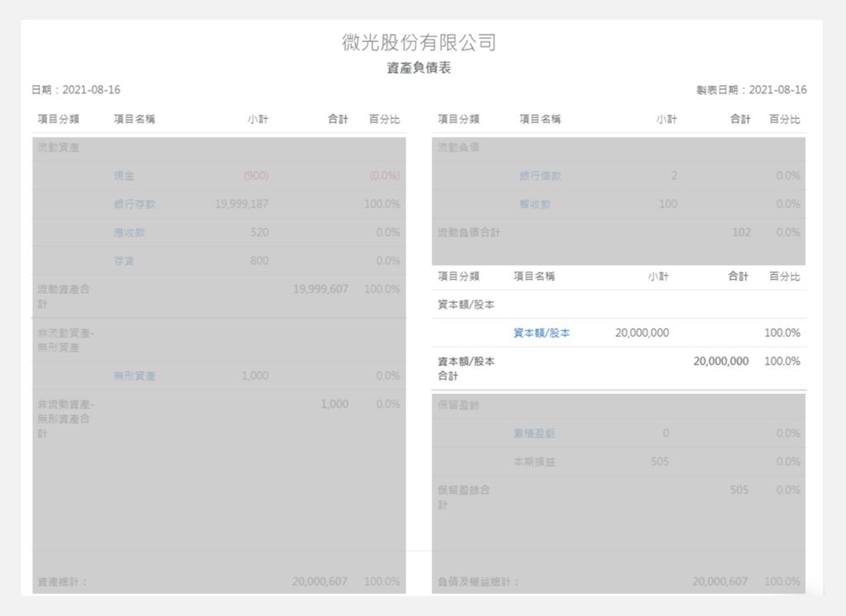Click the 百分比 header above 流動負債 section
Viewport: 846px width, 616px height.
coord(785,119)
